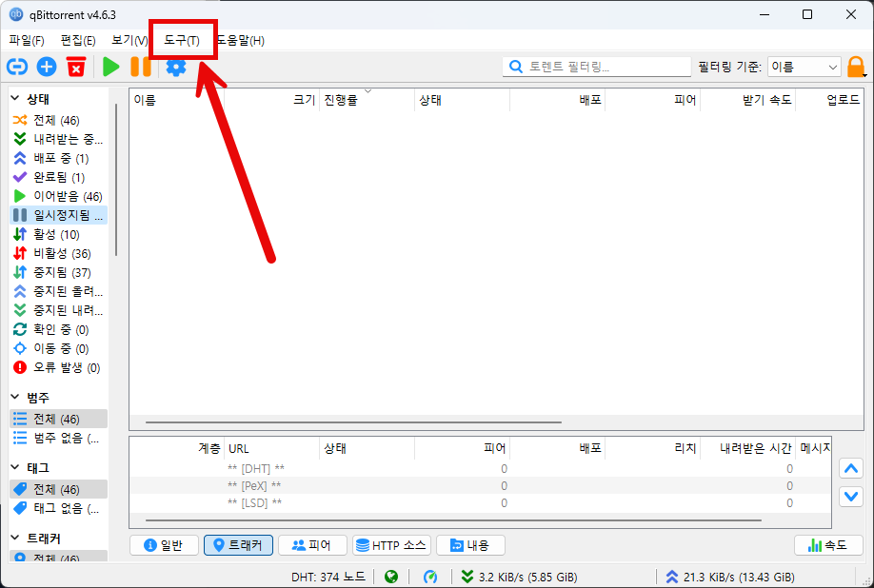
Task: Click the torrent list horizontal scrollbar
Action: click(x=353, y=422)
